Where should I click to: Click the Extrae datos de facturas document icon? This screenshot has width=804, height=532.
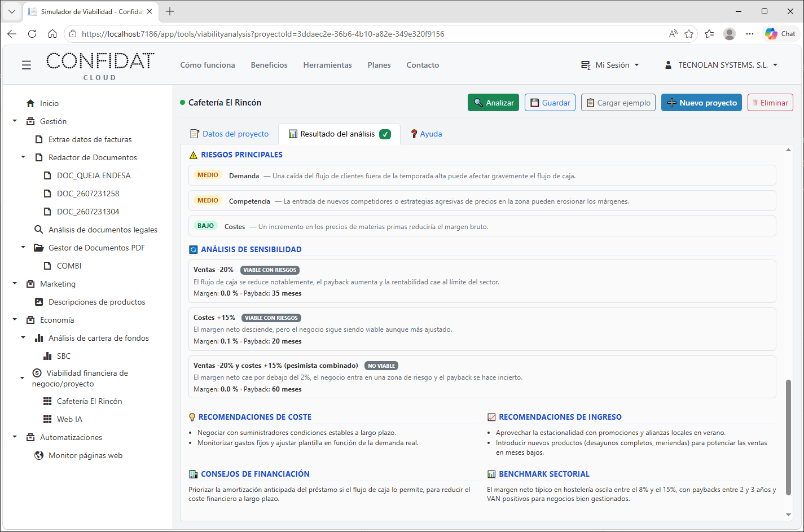(x=39, y=139)
